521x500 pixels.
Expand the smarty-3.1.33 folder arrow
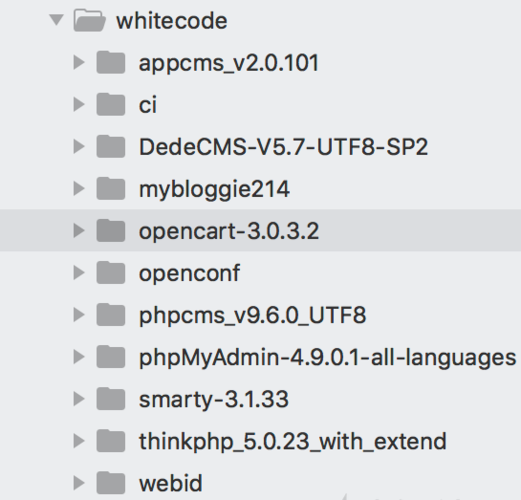79,399
